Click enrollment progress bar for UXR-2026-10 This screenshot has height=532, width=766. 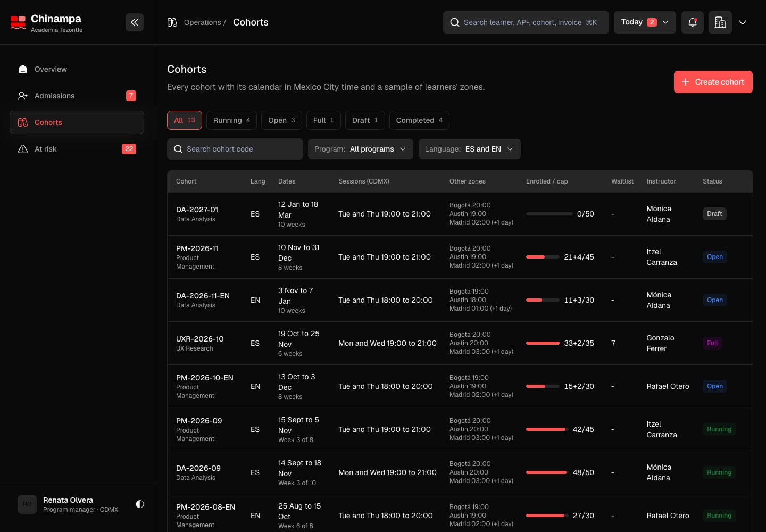pyautogui.click(x=543, y=343)
